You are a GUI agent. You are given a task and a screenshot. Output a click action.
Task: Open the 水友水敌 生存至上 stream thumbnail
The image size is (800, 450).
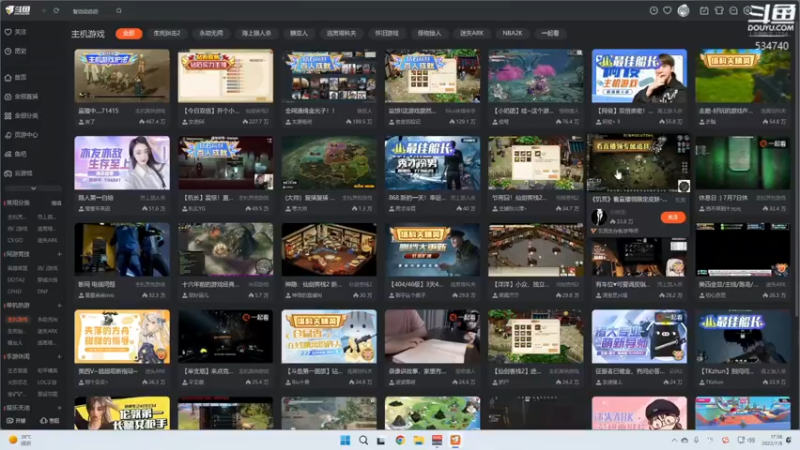pyautogui.click(x=122, y=163)
